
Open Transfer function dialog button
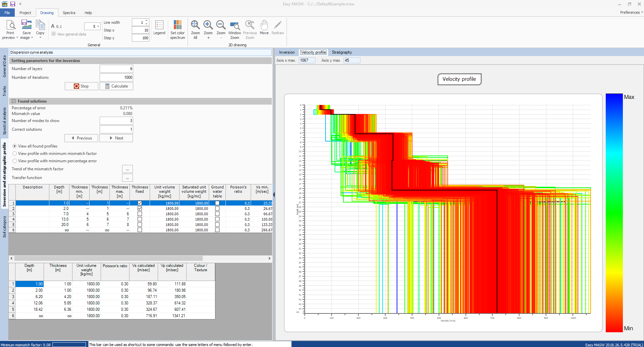pos(128,178)
